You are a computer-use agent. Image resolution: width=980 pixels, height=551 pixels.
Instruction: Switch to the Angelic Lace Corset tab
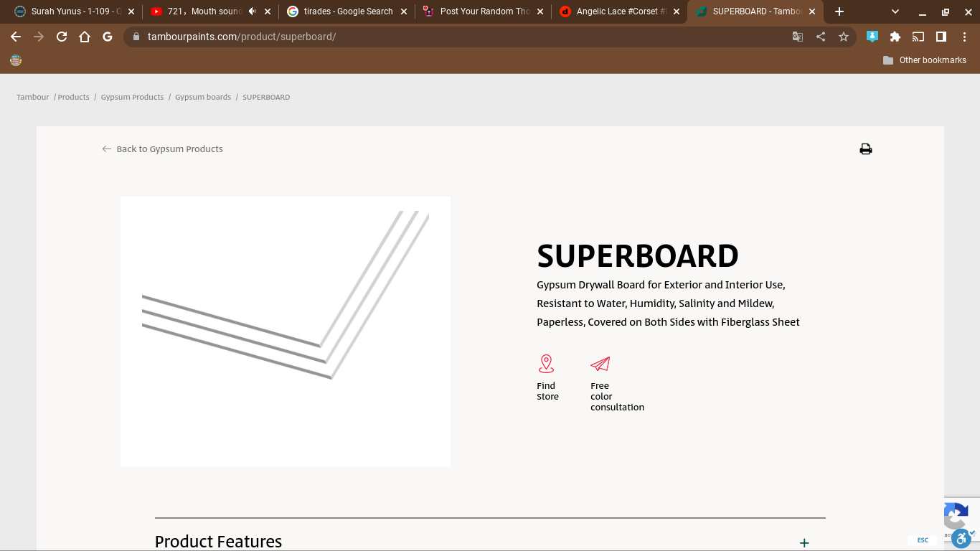[x=621, y=11]
